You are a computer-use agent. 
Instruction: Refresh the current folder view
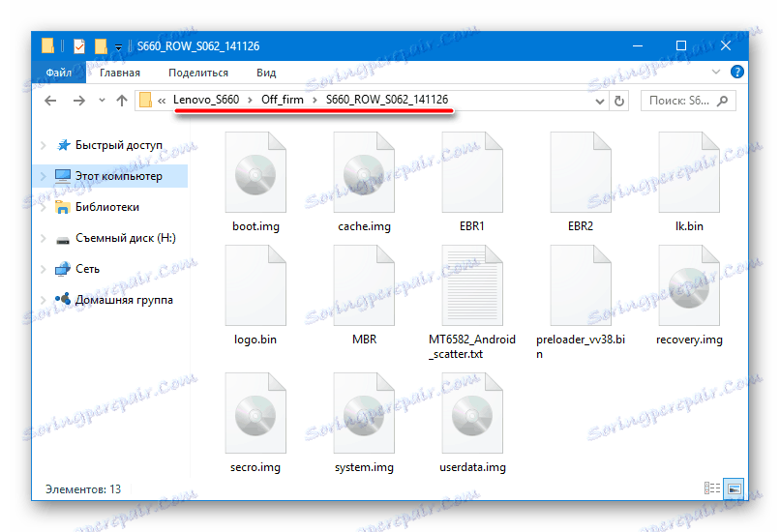pos(618,101)
